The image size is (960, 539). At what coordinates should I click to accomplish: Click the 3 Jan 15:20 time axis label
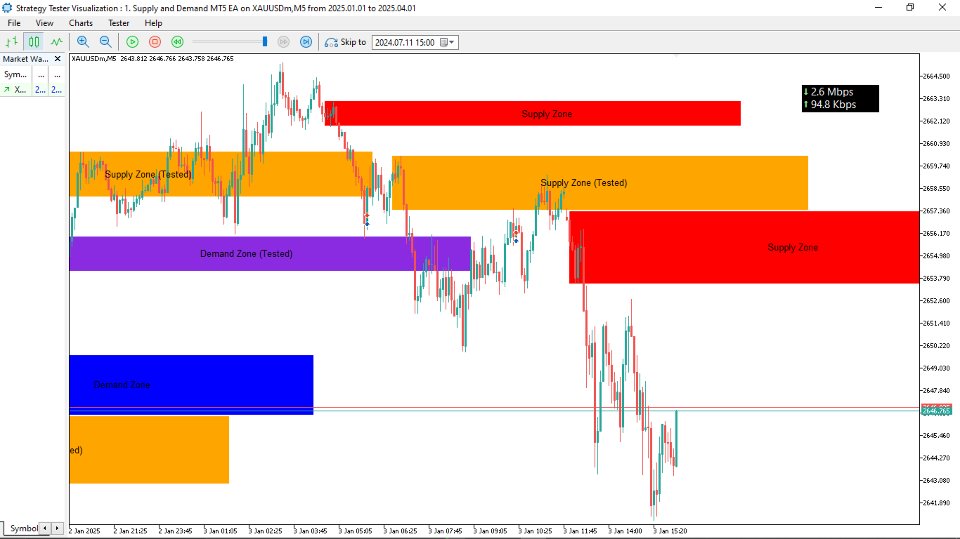(x=670, y=531)
